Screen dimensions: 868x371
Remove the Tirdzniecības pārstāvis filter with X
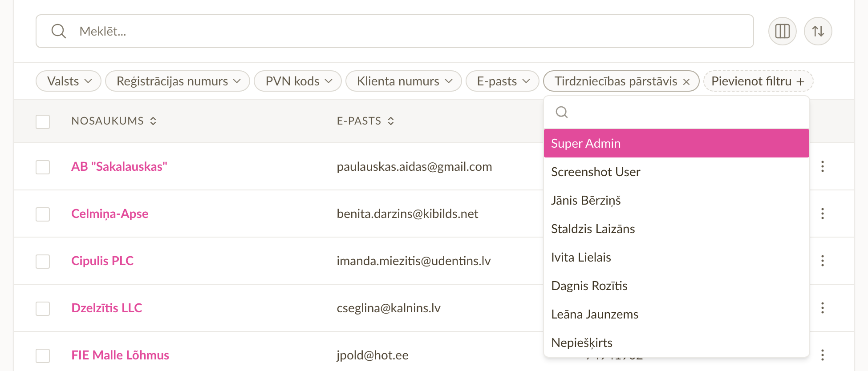tap(686, 82)
